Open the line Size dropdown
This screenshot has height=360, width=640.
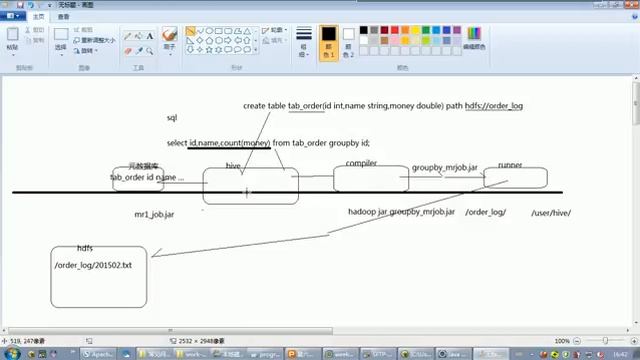point(304,42)
